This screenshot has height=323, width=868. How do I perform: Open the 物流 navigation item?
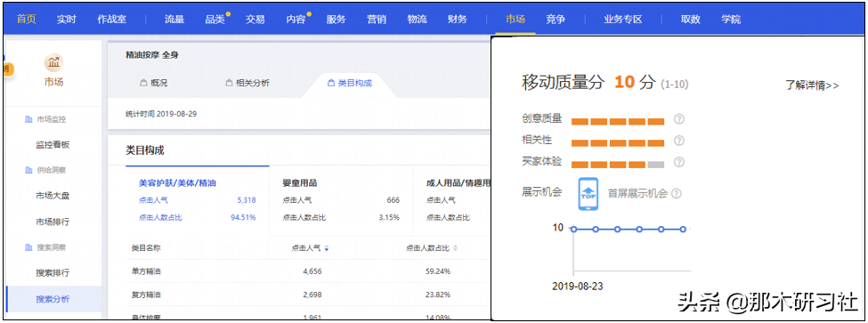click(x=417, y=20)
